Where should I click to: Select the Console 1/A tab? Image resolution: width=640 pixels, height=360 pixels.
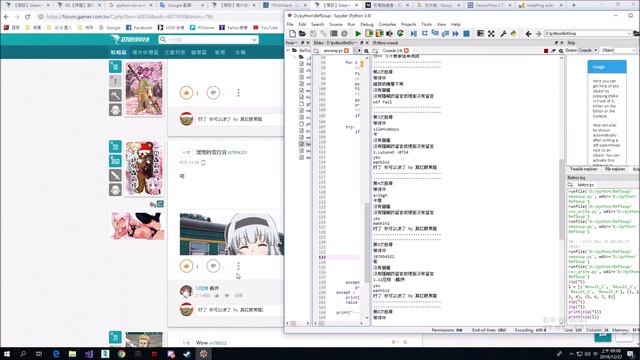coord(392,51)
